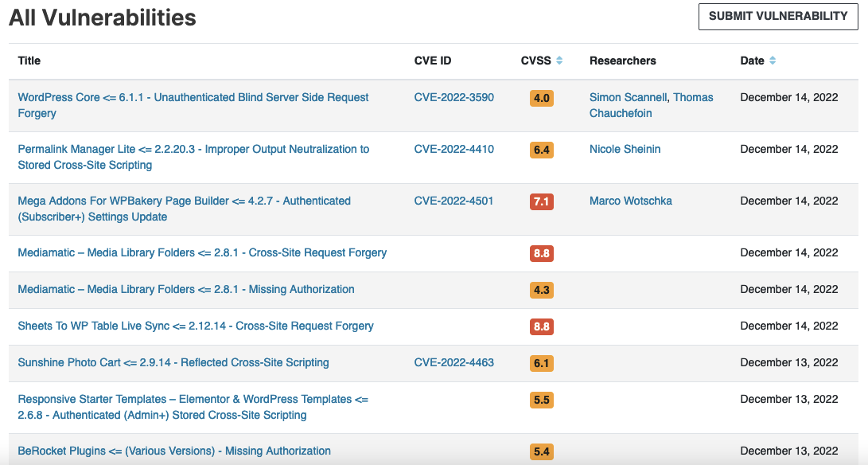This screenshot has width=868, height=465.
Task: Click date in BeRocket Plugins row
Action: click(789, 451)
